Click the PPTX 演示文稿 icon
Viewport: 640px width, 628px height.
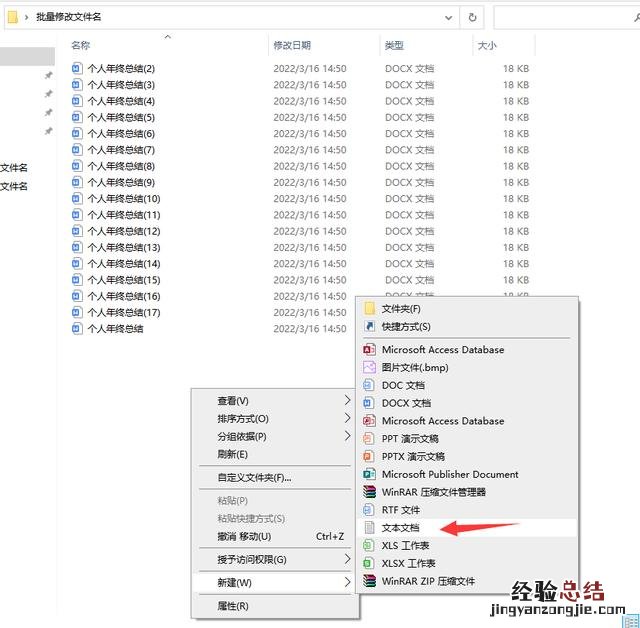[369, 456]
